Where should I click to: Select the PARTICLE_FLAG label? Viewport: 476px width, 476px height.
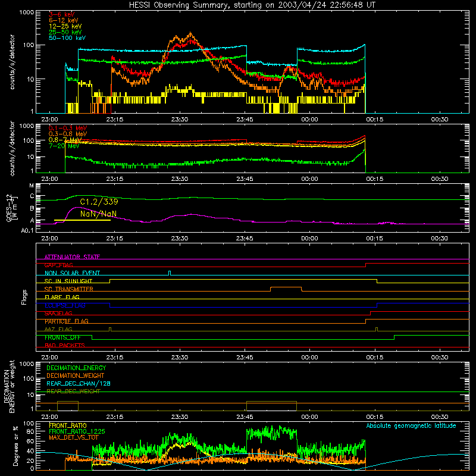coord(67,321)
